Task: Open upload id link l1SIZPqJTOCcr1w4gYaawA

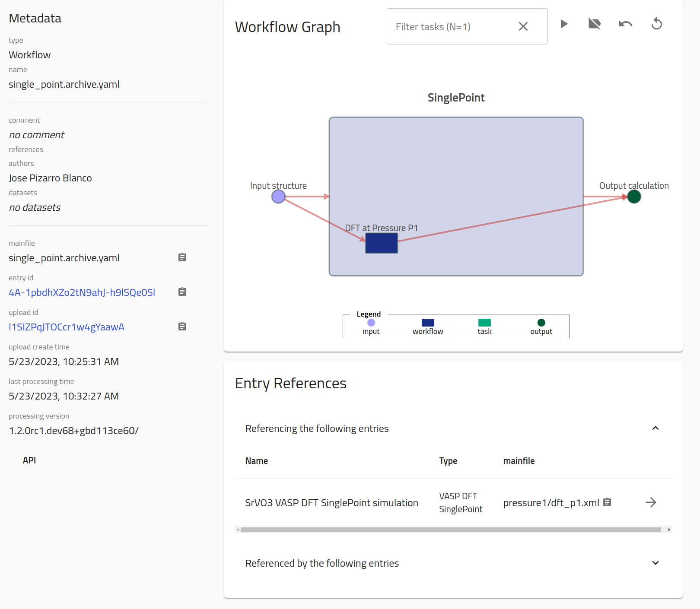Action: [67, 327]
